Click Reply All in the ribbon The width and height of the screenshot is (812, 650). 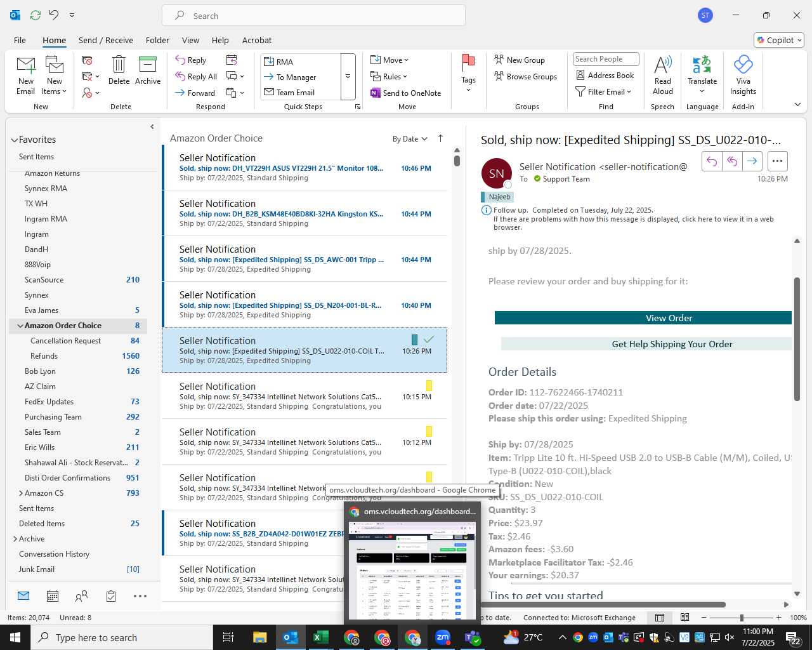click(x=196, y=77)
